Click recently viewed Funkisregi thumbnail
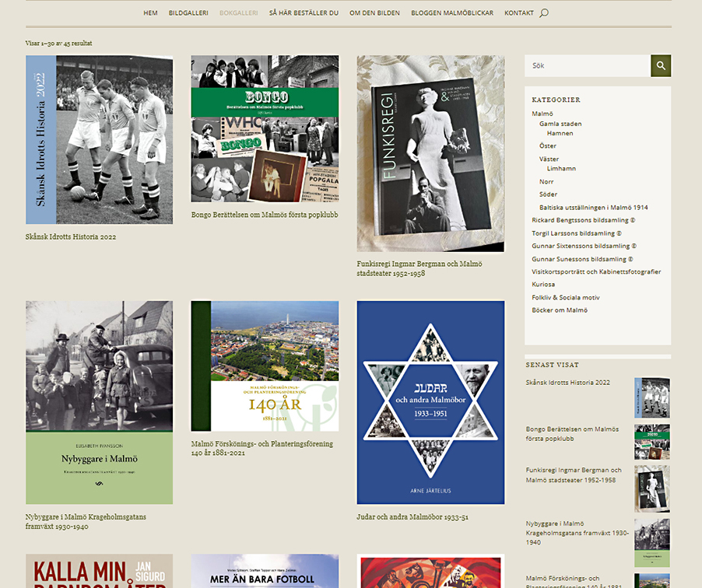The image size is (702, 588). 652,488
